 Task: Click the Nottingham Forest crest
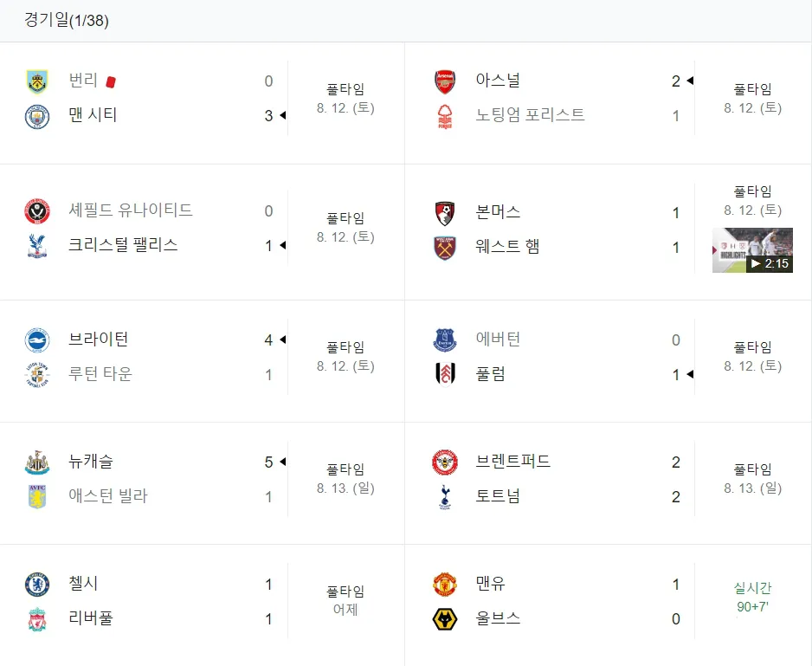[445, 116]
